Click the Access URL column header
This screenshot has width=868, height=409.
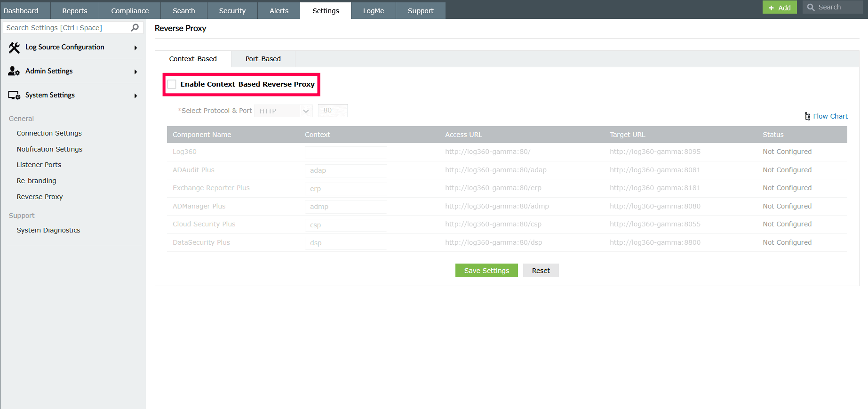(x=463, y=135)
